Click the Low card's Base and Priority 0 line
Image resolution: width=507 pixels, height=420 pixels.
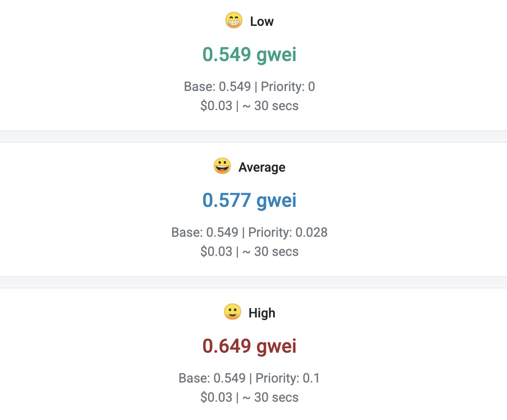pos(249,86)
